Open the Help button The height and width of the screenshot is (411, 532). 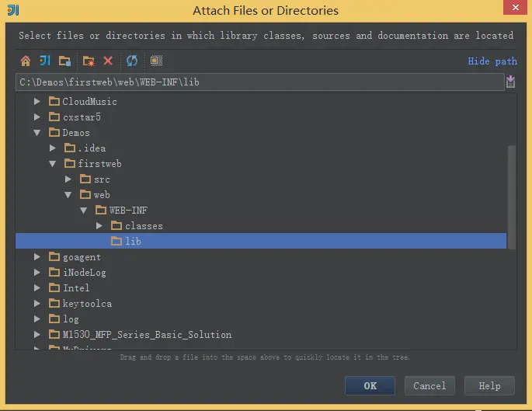point(489,386)
